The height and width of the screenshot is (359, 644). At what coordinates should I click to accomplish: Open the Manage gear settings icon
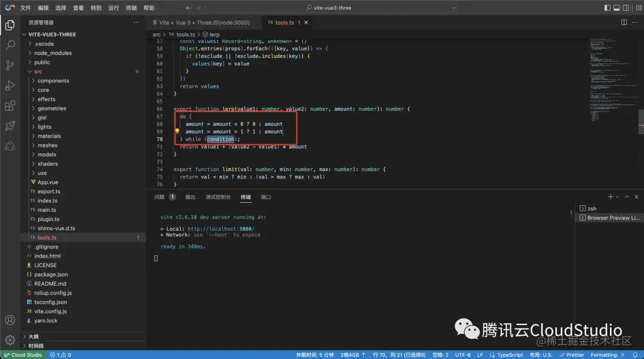pyautogui.click(x=10, y=340)
